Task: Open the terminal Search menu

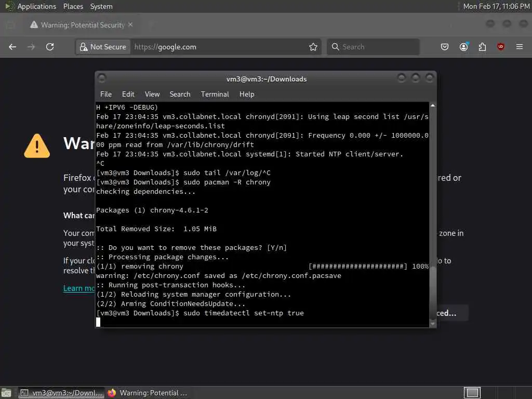Action: [180, 95]
